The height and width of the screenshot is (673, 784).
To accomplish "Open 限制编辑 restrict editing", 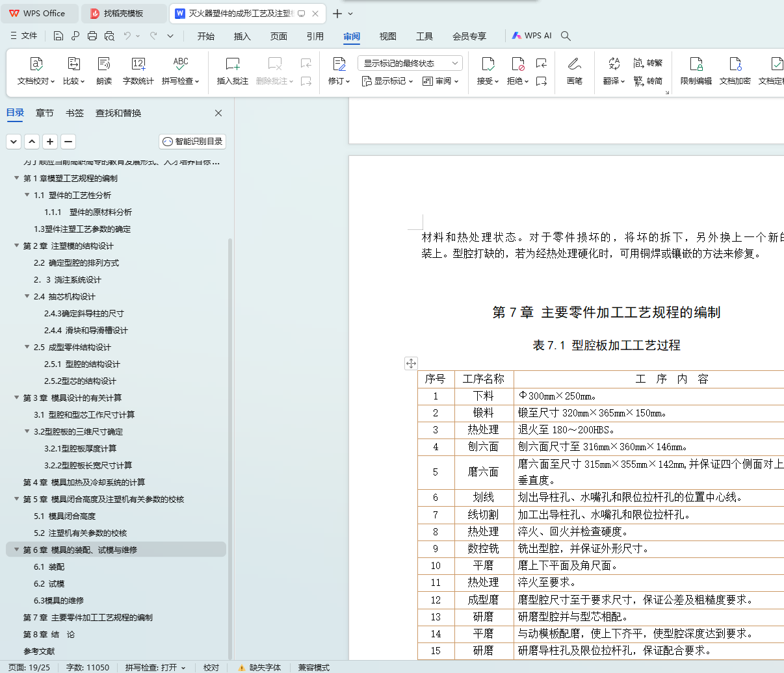I will (x=696, y=71).
